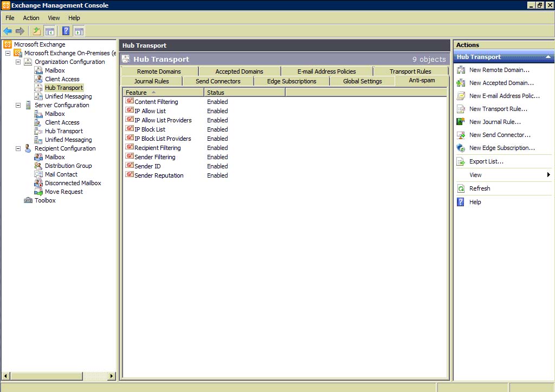This screenshot has height=392, width=555.
Task: Sort the list by Feature column header
Action: point(163,93)
